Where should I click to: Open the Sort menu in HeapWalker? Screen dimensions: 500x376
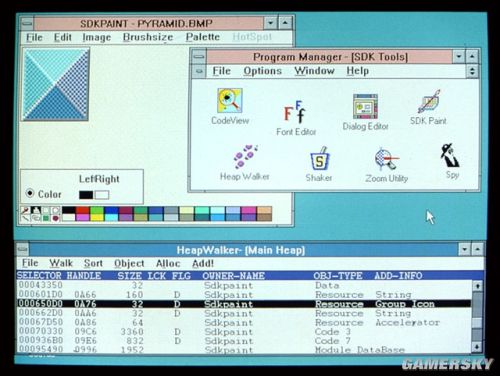click(93, 263)
